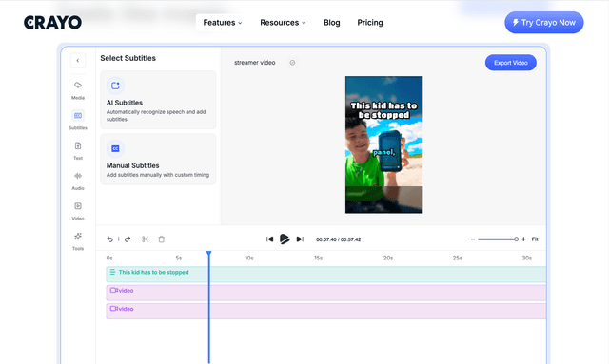Adjust the timeline zoom slider

[x=498, y=239]
